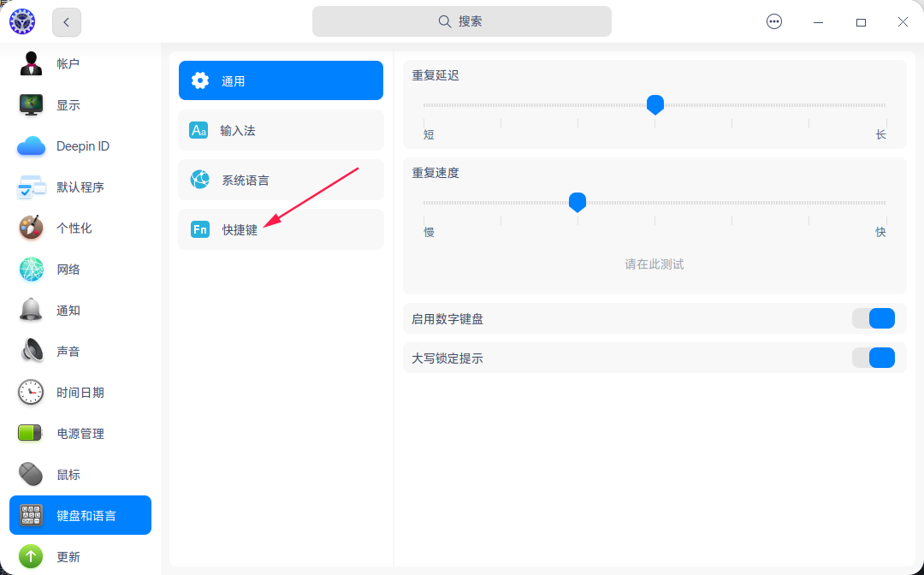
Task: Toggle the Caps Lock notification setting
Action: [x=874, y=357]
